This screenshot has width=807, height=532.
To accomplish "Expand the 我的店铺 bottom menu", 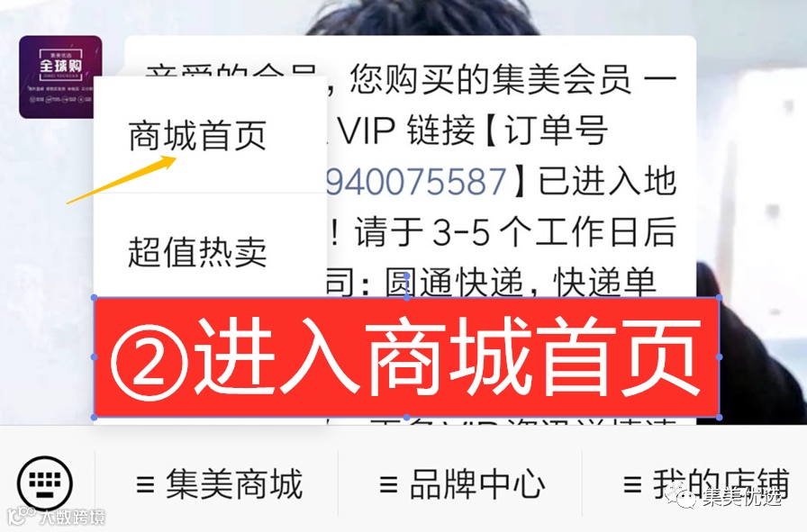I will [x=694, y=484].
